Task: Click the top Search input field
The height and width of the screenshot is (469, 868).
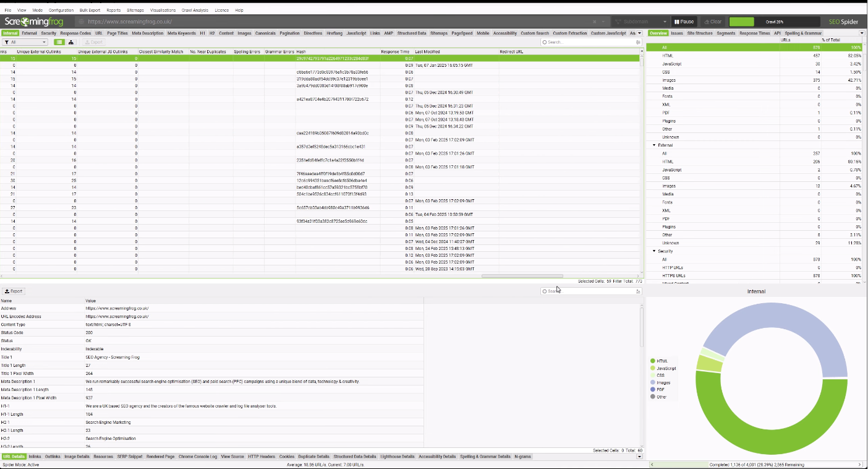Action: [590, 42]
